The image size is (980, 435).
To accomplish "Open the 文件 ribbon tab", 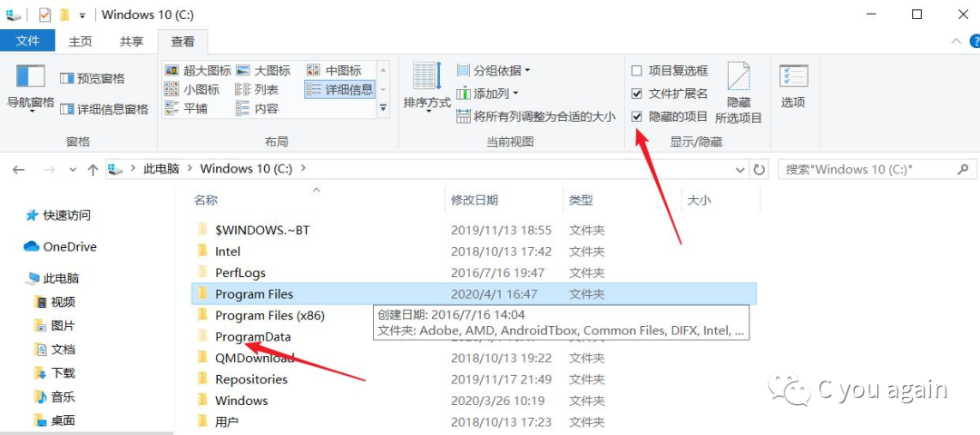I will 27,41.
